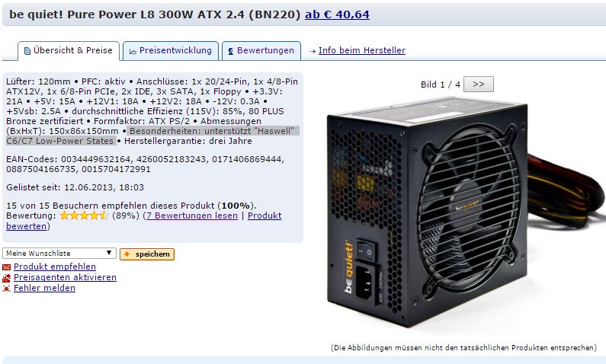Open the Bewertungen tab
Image resolution: width=606 pixels, height=364 pixels.
pyautogui.click(x=261, y=50)
